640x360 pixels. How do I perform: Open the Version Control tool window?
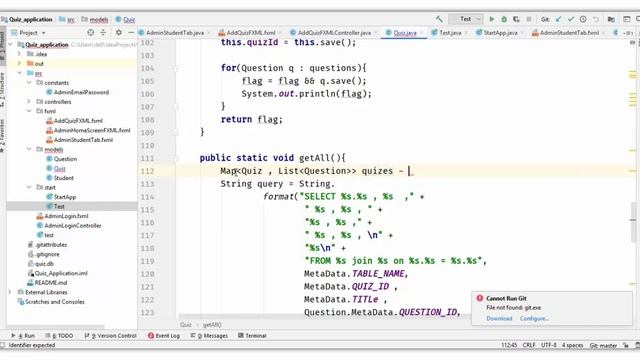[x=110, y=336]
